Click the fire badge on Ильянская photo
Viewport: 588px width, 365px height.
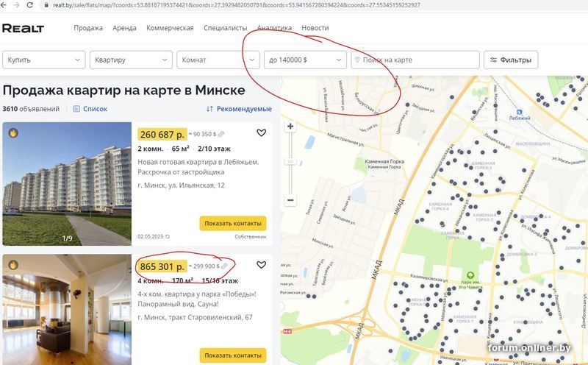[13, 133]
